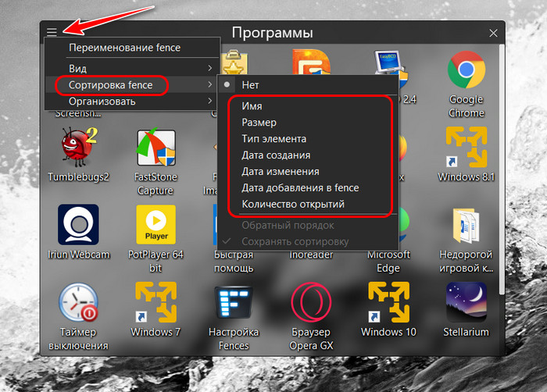Click the fence vertical scrollbar
Screen dimensions: 547x392
click(502, 169)
